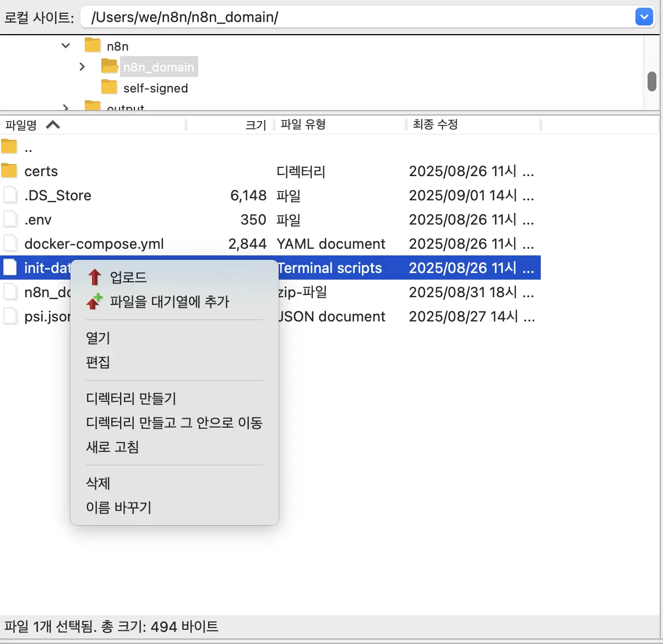Expand the n8n_domain tree node arrow

[x=82, y=66]
